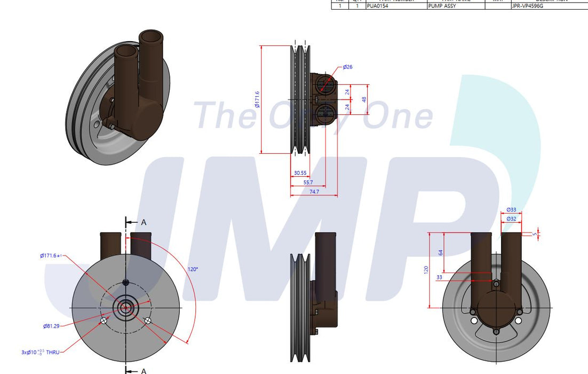The height and width of the screenshot is (374, 588).
Task: Select the 55.7 dimension text
Action: 308,182
